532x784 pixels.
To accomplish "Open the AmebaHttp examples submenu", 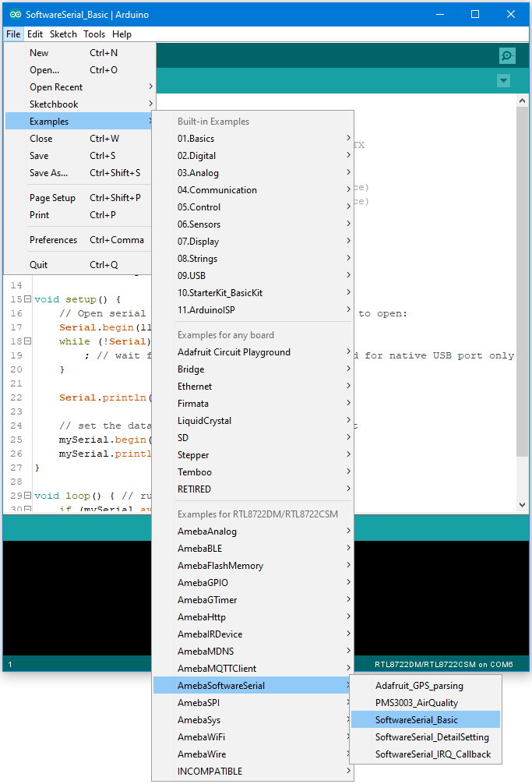I will (x=253, y=617).
